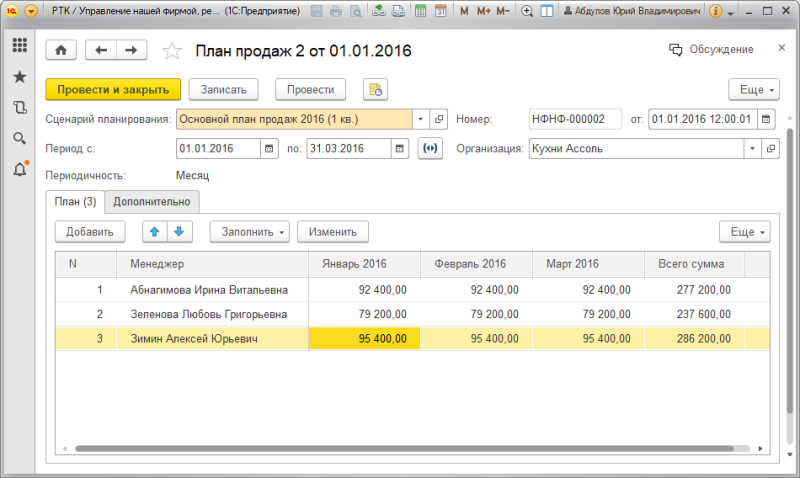Open Заполнить dropdown button

coord(249,232)
